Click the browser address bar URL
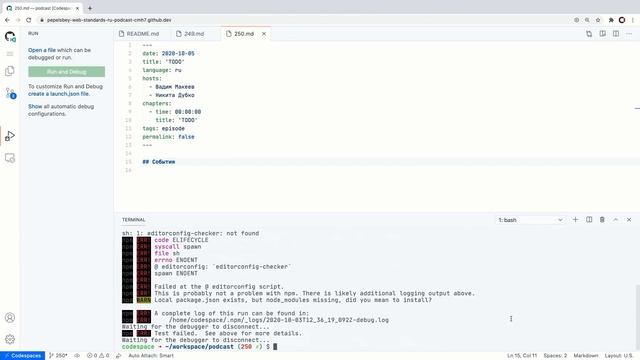This screenshot has width=640, height=360. tap(109, 20)
